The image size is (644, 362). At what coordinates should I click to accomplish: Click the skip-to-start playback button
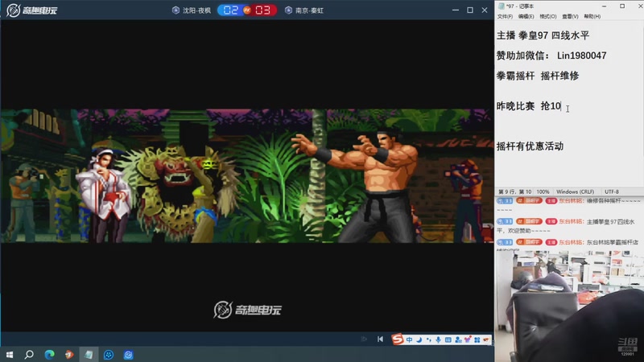click(380, 339)
